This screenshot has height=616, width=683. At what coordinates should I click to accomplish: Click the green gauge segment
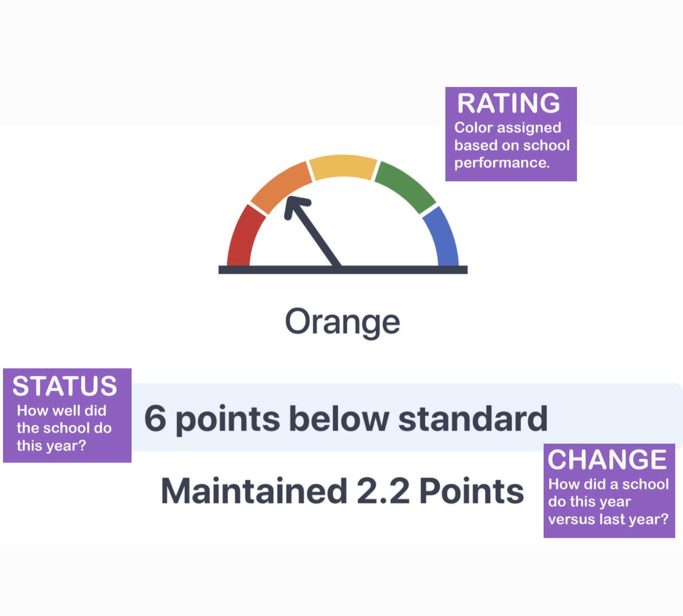405,186
